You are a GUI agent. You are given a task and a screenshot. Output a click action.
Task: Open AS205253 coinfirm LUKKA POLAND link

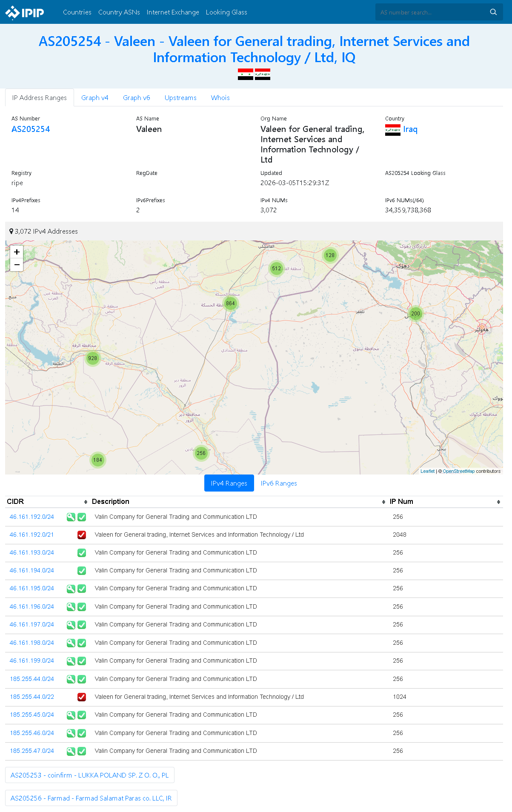[90, 775]
